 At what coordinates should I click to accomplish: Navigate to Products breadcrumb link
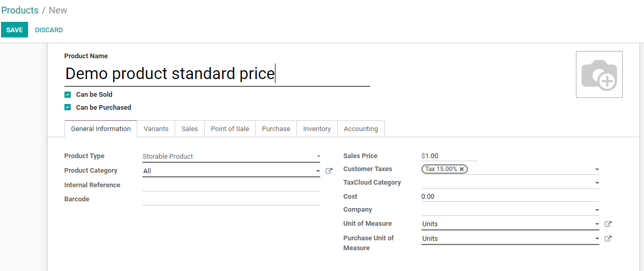click(x=20, y=10)
